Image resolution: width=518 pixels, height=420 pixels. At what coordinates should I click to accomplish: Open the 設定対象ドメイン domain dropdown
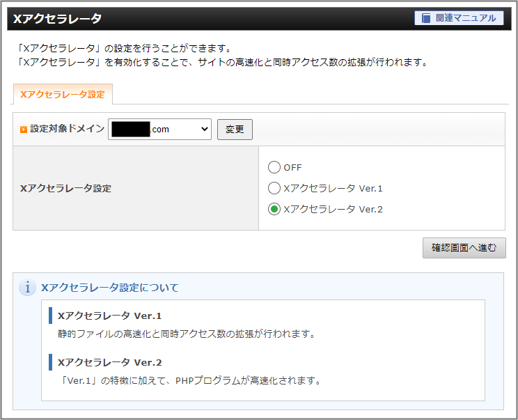pos(159,129)
